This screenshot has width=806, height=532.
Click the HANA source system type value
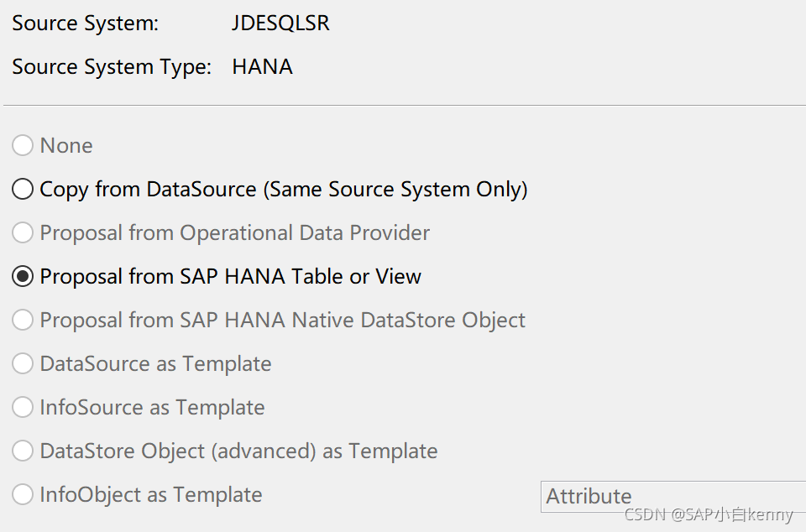click(262, 67)
